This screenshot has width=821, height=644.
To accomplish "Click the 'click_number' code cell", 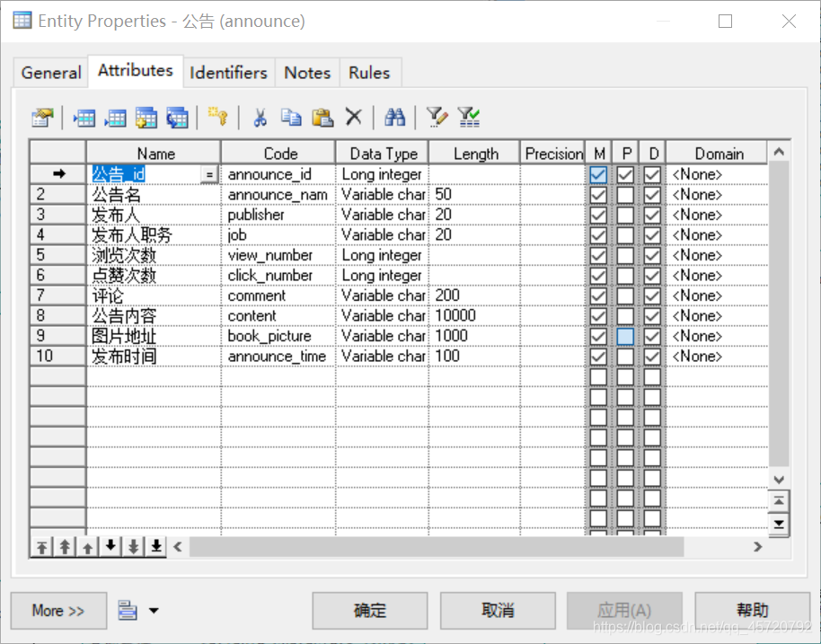I will 278,276.
